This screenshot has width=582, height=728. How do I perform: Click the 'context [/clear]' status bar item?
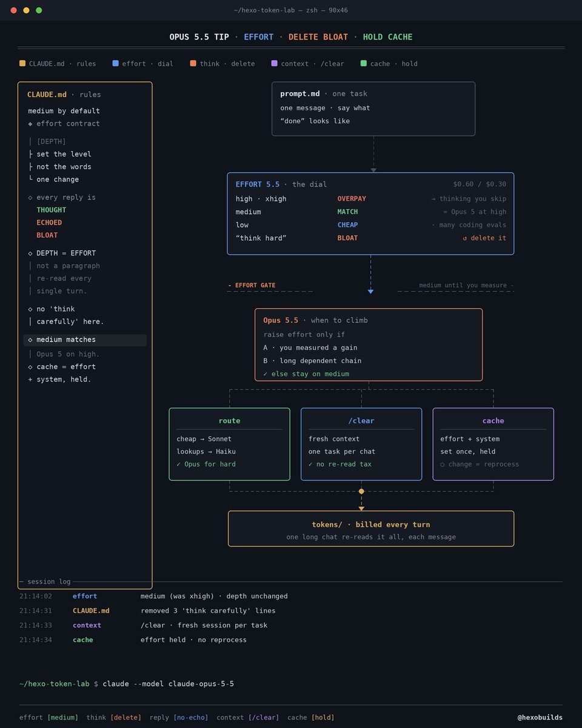(248, 718)
